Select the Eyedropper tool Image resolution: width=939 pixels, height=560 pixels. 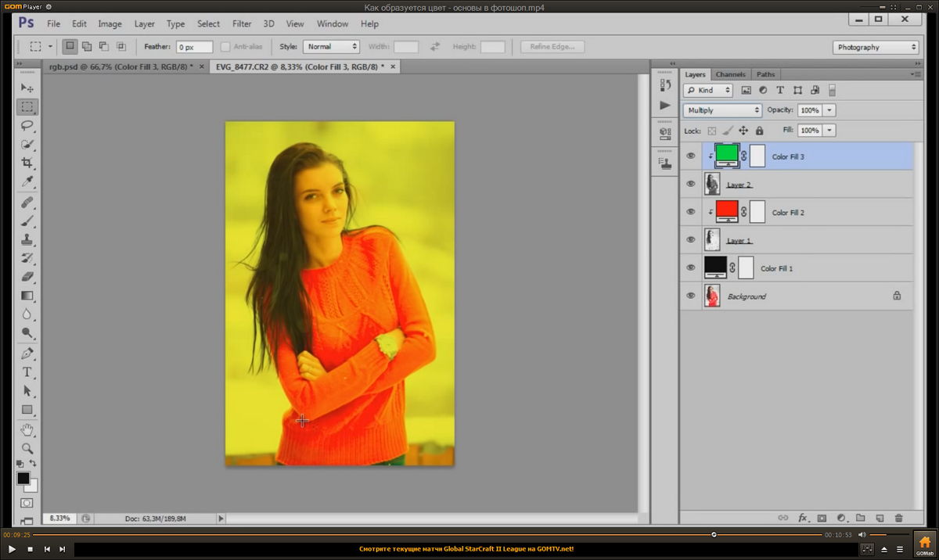pos(27,182)
